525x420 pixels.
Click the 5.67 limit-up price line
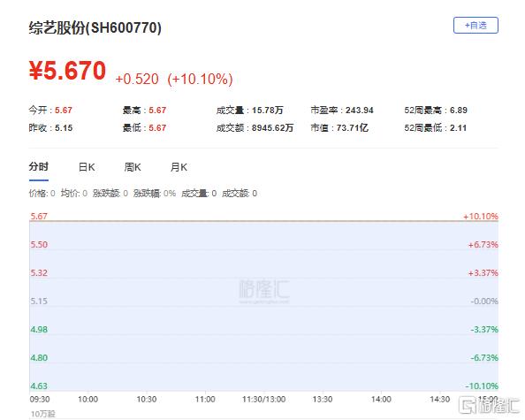pyautogui.click(x=264, y=221)
